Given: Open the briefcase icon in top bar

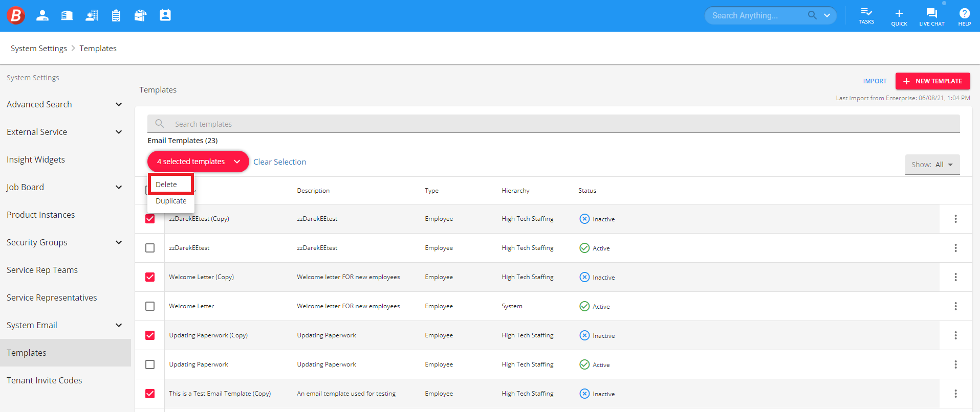Looking at the screenshot, I should click(140, 15).
